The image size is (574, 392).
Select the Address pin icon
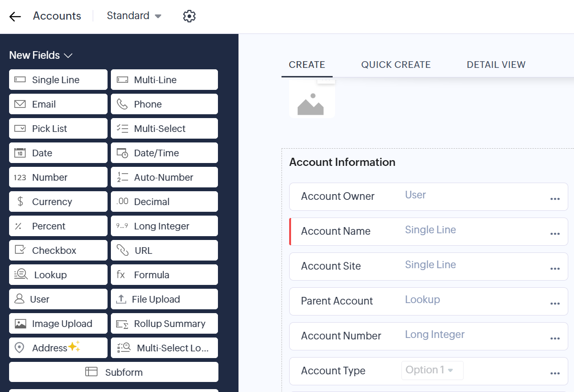[x=20, y=348]
